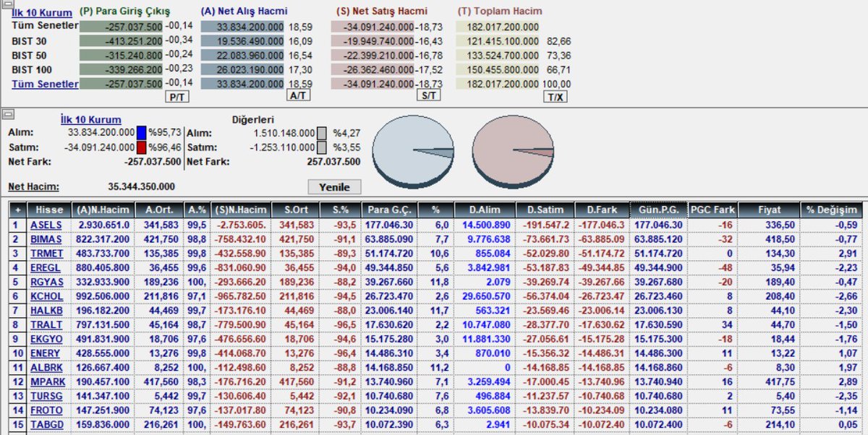Select the BIST 30 row label
This screenshot has width=868, height=435.
pos(29,40)
